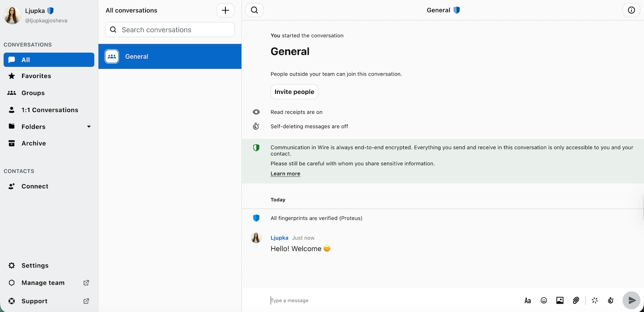The image size is (644, 312).
Task: Click the lifebuoy icon beside Support
Action: 12,301
